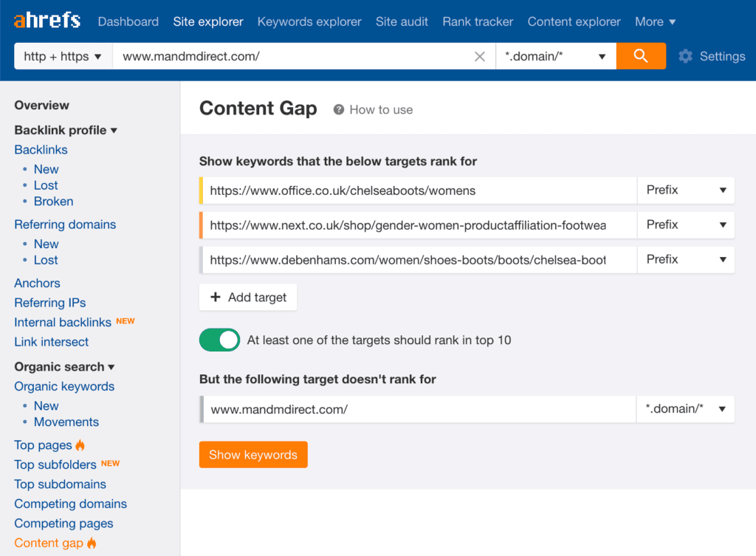The height and width of the screenshot is (556, 756).
Task: Open Organic keywords report
Action: pyautogui.click(x=64, y=386)
